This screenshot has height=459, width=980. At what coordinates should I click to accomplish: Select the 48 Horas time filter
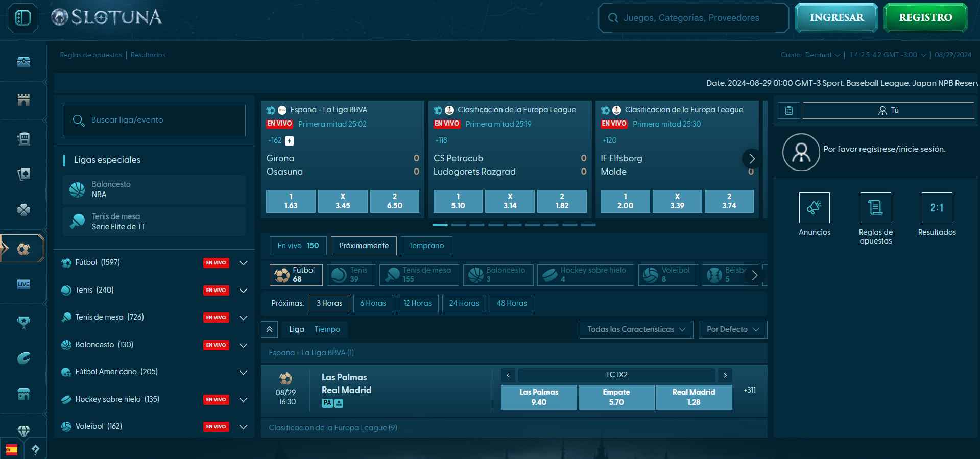click(x=512, y=303)
